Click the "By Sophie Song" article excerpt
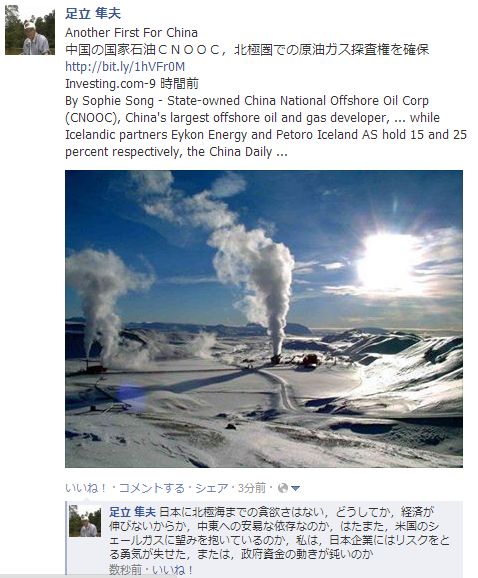The image size is (478, 578). tap(266, 126)
